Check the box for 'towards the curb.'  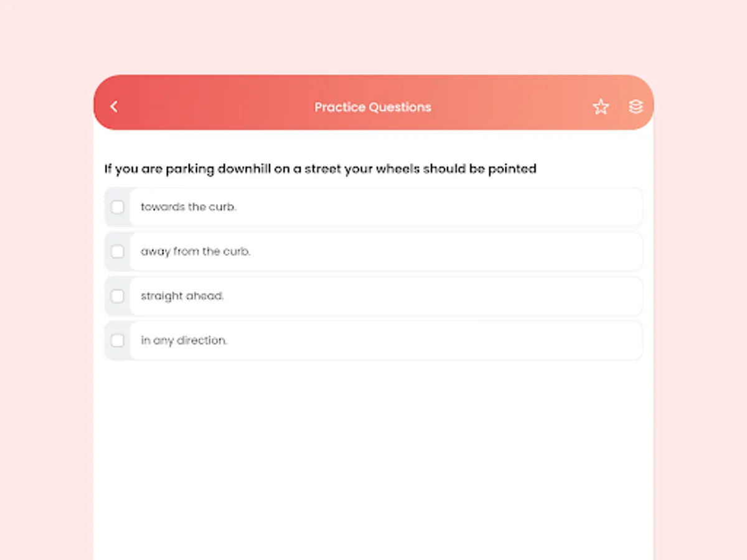click(x=118, y=207)
